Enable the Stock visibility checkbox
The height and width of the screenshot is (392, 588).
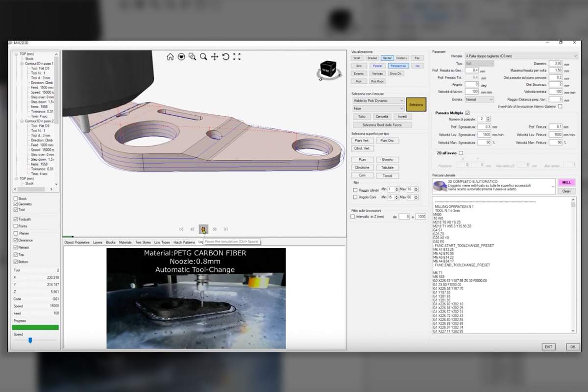tap(16, 198)
